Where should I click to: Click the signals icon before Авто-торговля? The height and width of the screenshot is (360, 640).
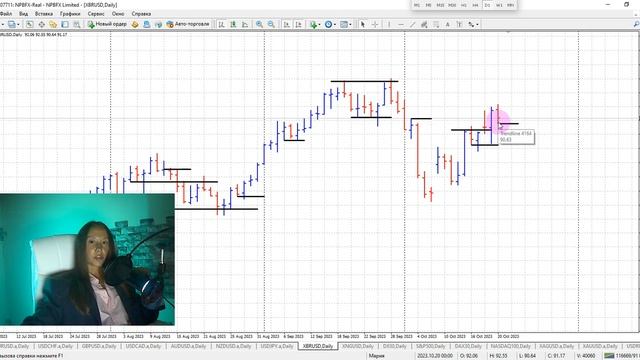coord(158,24)
